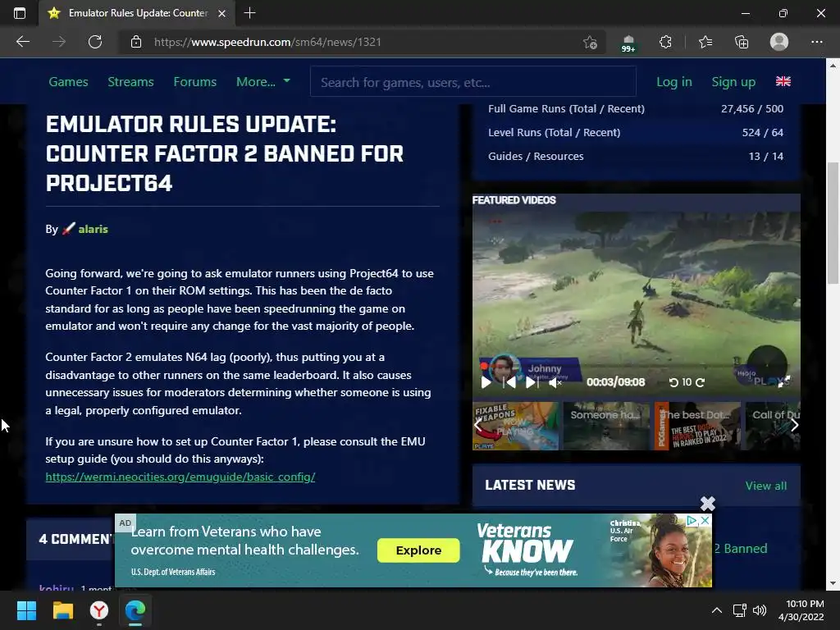Image resolution: width=840 pixels, height=630 pixels.
Task: Open the AdChoices info icon
Action: point(692,520)
